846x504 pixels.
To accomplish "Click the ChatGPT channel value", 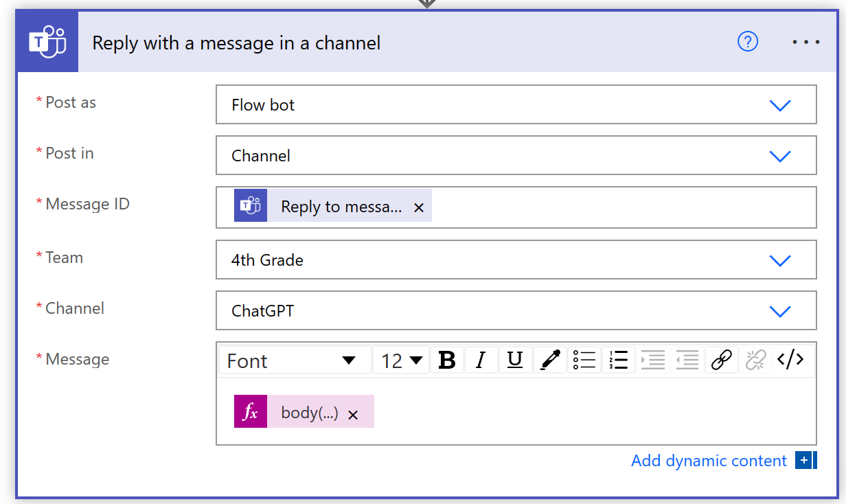I will [x=262, y=311].
